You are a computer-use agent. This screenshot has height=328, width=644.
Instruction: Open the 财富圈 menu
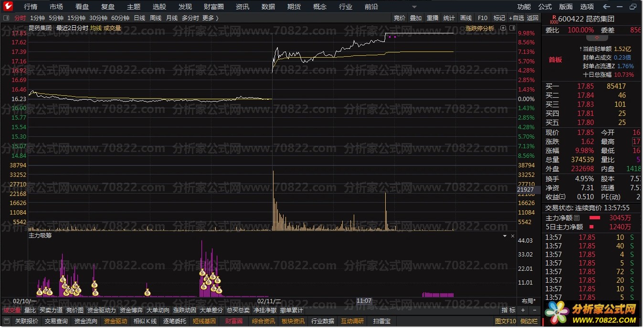coord(214,7)
